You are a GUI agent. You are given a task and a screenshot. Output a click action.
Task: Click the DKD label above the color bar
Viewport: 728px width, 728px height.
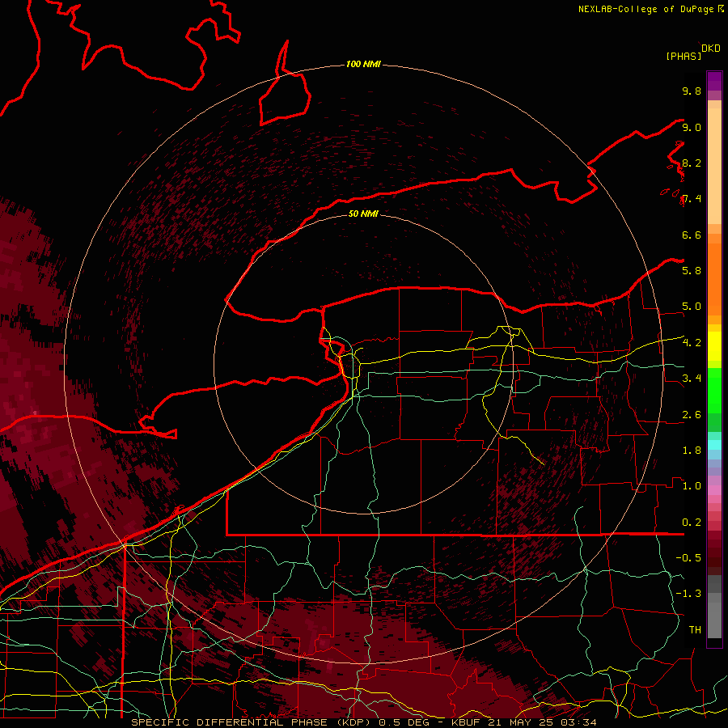(711, 49)
